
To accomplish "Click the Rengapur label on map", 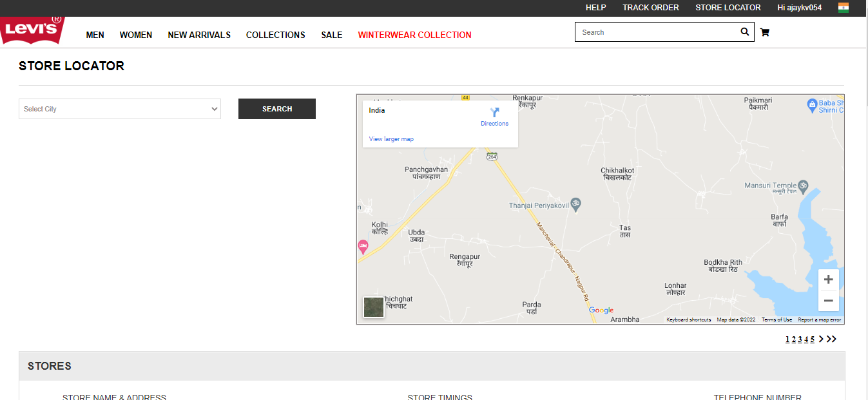I will [x=465, y=260].
